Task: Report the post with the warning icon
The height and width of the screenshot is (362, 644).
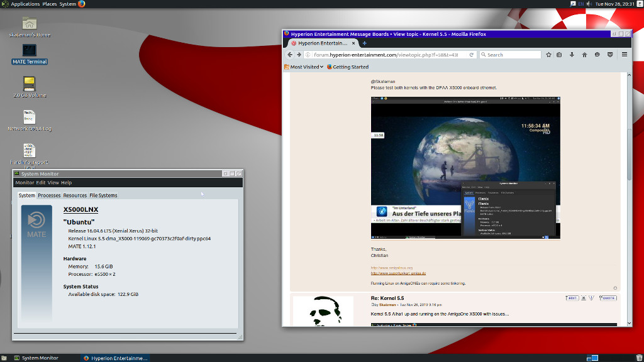Action: click(x=591, y=298)
